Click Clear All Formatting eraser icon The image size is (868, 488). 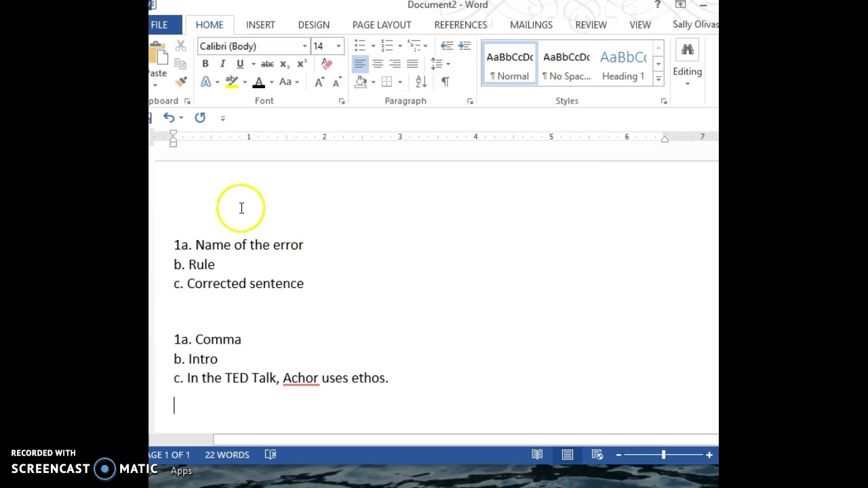coord(327,64)
